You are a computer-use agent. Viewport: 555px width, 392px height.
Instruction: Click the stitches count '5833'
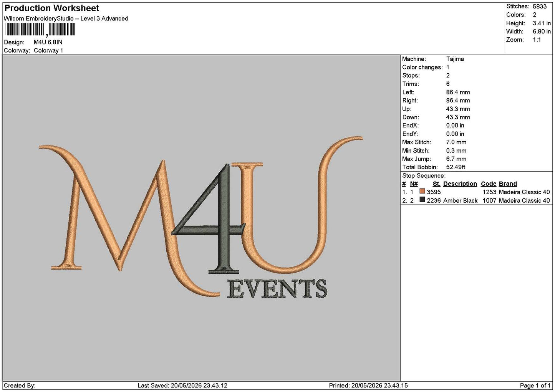pos(540,7)
